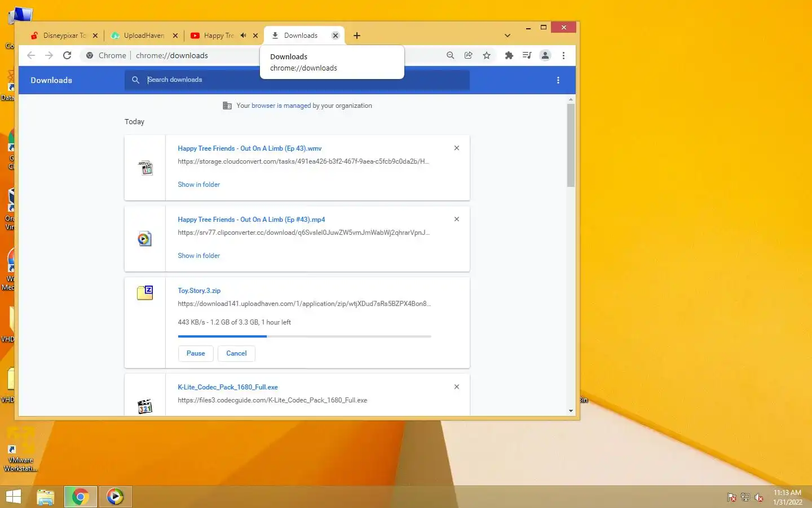The image size is (812, 508).
Task: Close the UploadHaven tab
Action: click(175, 36)
